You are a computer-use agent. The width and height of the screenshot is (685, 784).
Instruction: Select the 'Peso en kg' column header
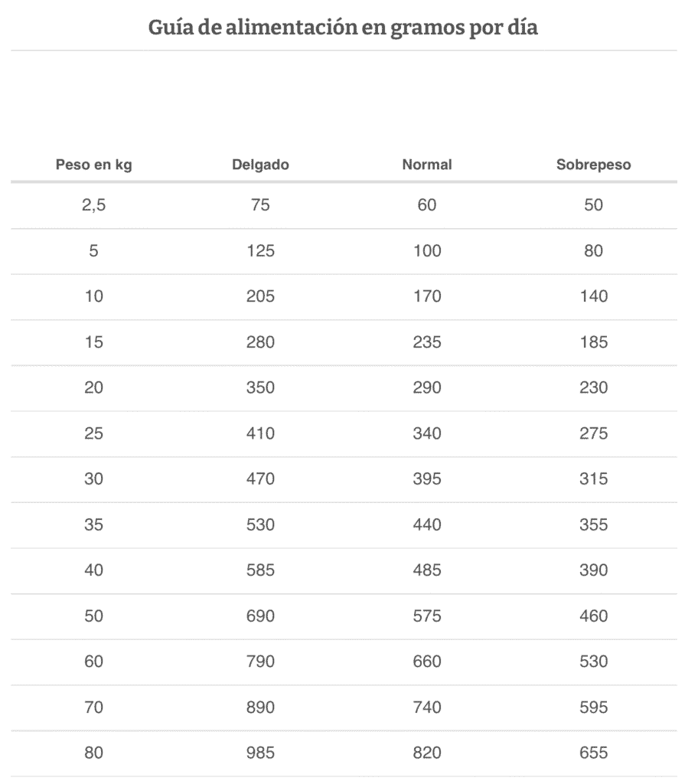[x=93, y=165]
